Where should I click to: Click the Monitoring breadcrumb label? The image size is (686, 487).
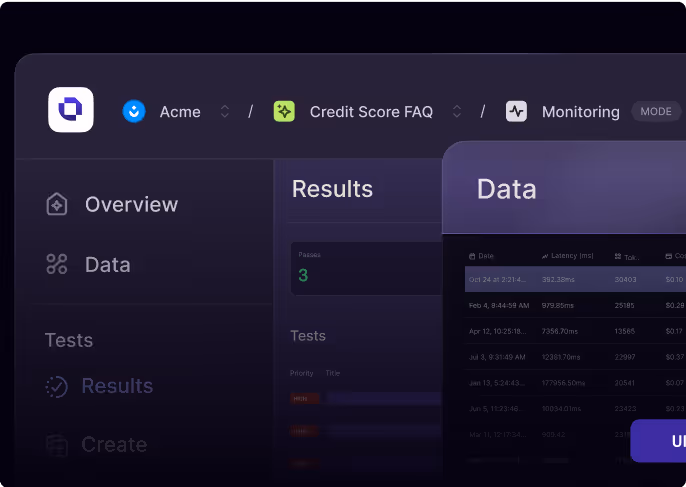[x=581, y=112]
